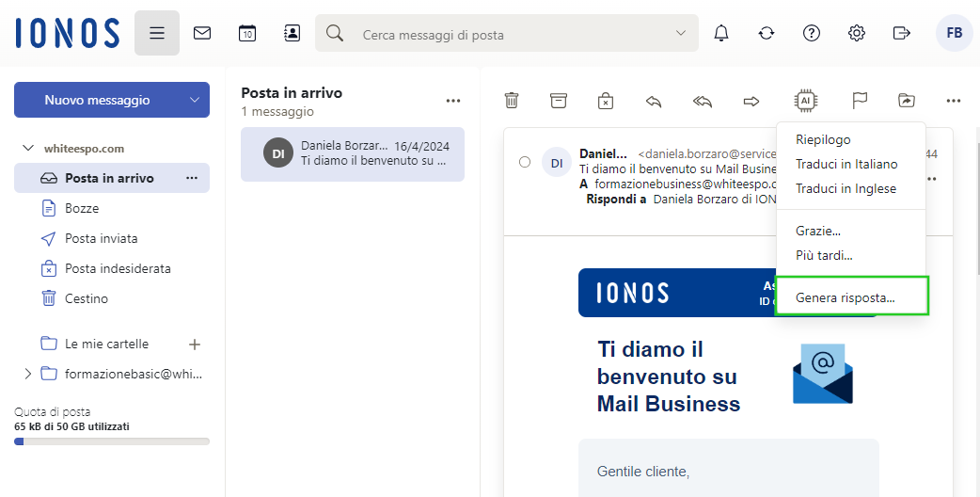Reply all to message
980x497 pixels.
tap(703, 101)
